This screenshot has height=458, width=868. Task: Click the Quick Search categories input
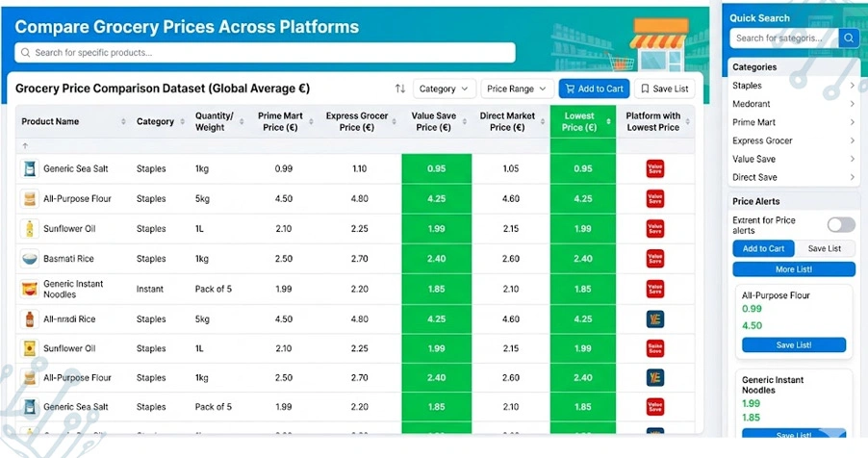[x=784, y=38]
